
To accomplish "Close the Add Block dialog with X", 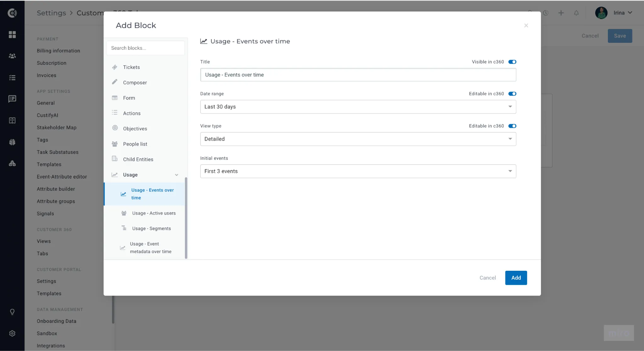I will (x=526, y=25).
